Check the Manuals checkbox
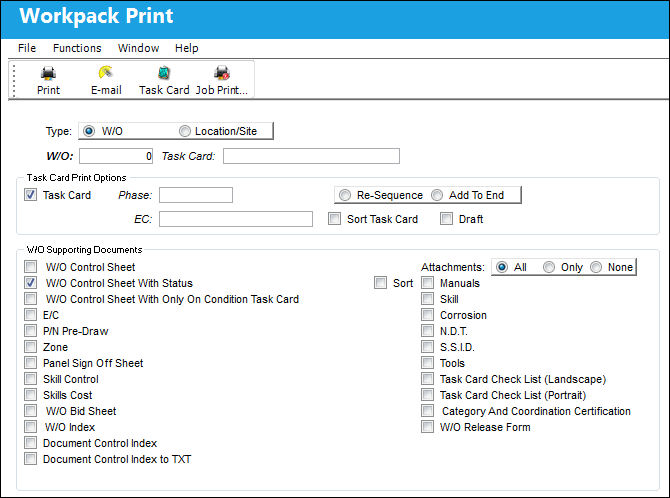The width and height of the screenshot is (670, 498). point(427,283)
